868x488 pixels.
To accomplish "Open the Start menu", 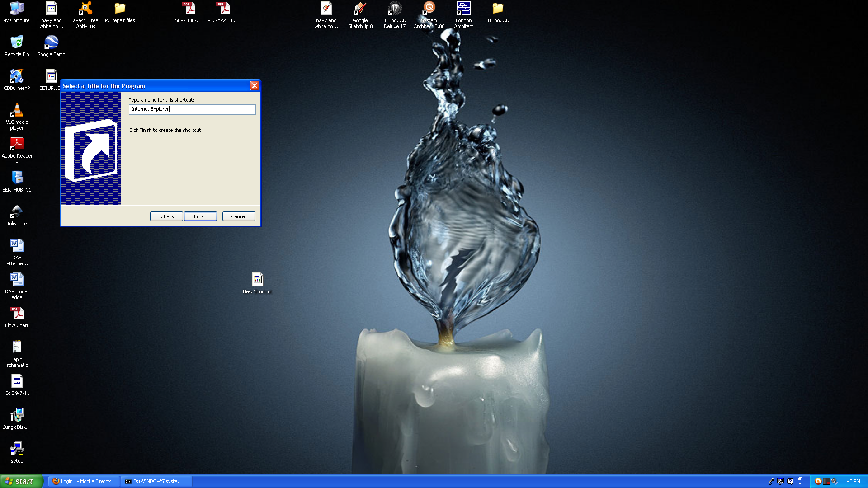I will (22, 481).
